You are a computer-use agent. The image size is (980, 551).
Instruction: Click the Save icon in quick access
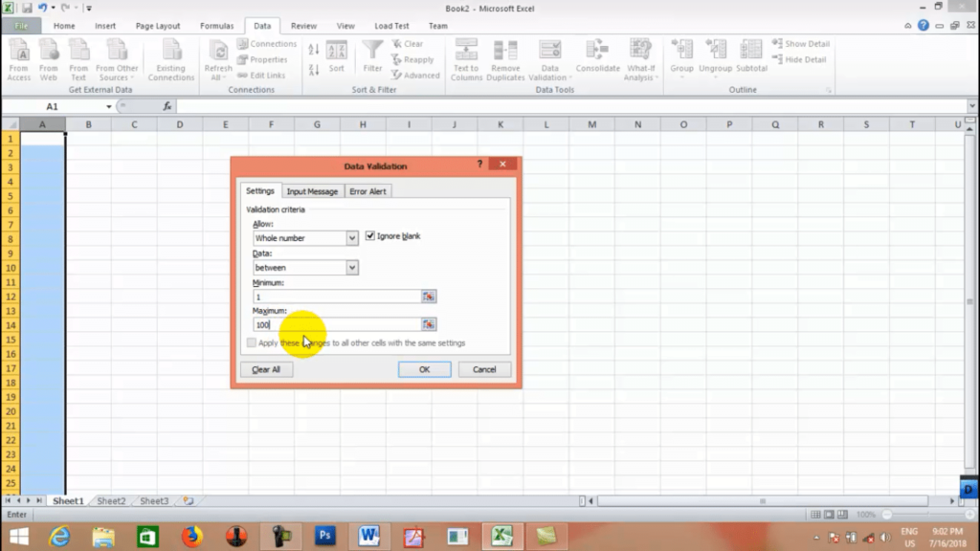coord(27,8)
